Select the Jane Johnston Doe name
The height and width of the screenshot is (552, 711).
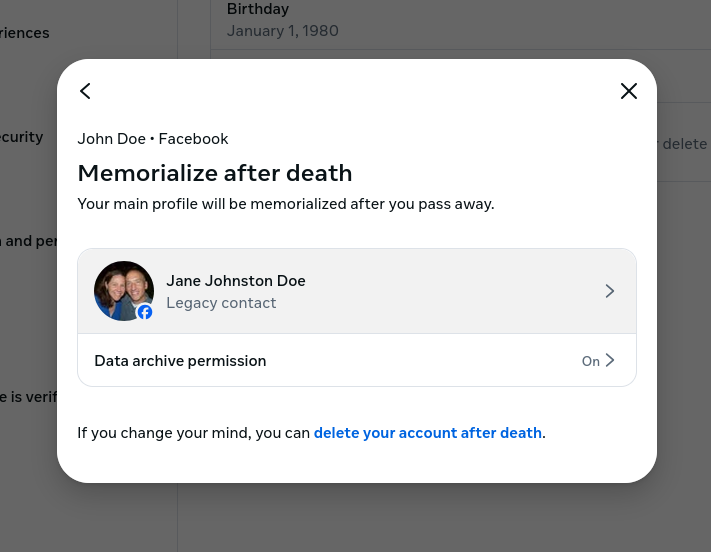click(x=236, y=281)
